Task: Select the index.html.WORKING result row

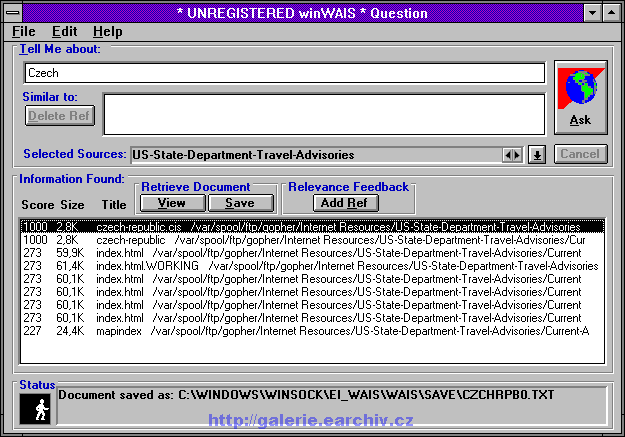Action: coord(312,266)
